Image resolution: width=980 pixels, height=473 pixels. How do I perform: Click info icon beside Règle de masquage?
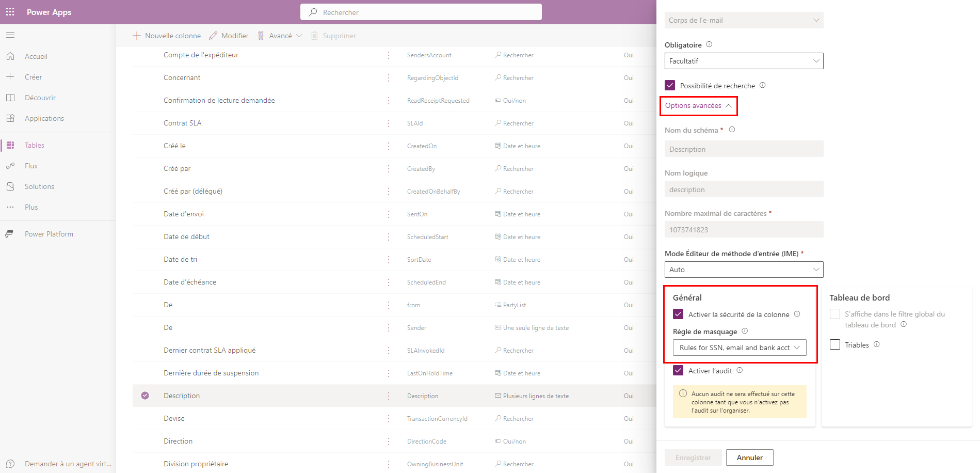coord(745,331)
